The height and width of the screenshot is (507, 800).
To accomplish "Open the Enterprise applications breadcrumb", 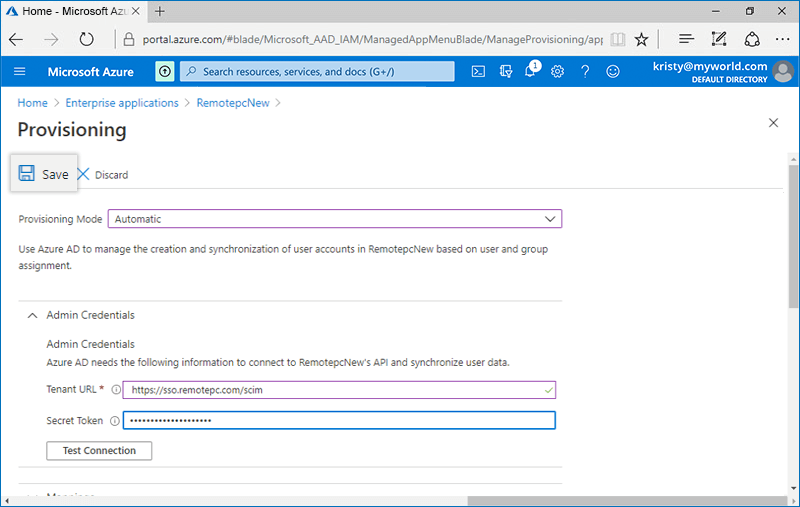I will (122, 103).
